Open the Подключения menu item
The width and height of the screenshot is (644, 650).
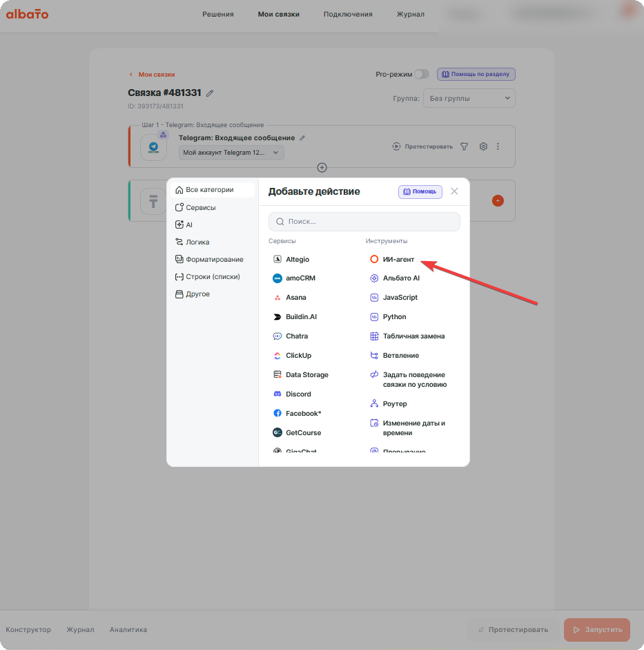point(348,14)
